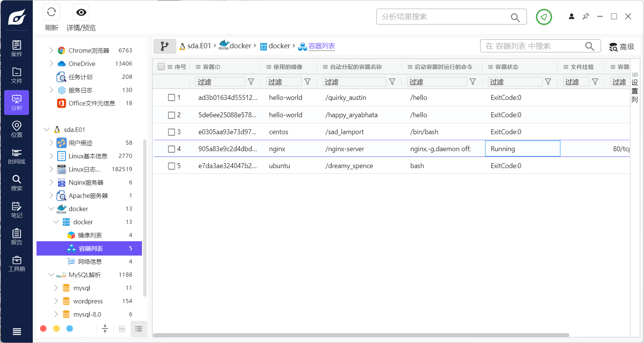Click the first docker breadcrumb item
644x343 pixels.
235,46
